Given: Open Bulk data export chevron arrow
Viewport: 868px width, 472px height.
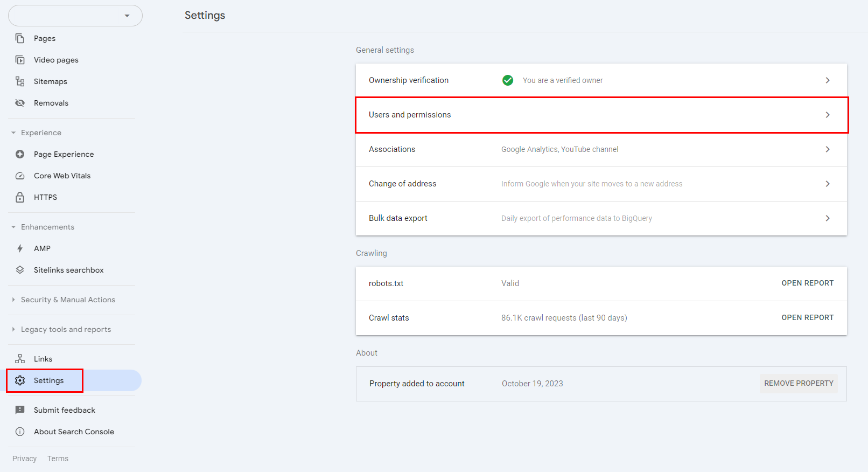Looking at the screenshot, I should pyautogui.click(x=828, y=218).
